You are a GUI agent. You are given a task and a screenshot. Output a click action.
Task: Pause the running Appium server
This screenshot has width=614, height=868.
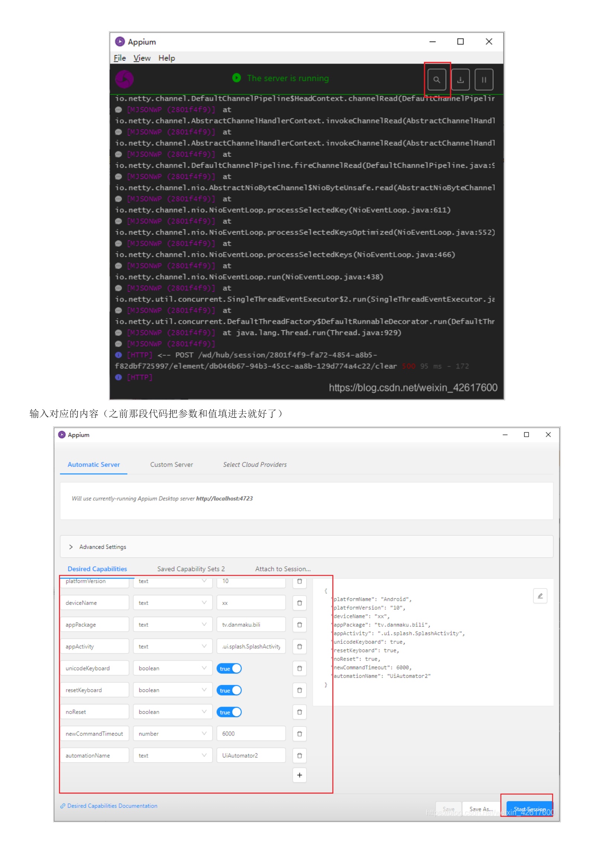click(484, 80)
